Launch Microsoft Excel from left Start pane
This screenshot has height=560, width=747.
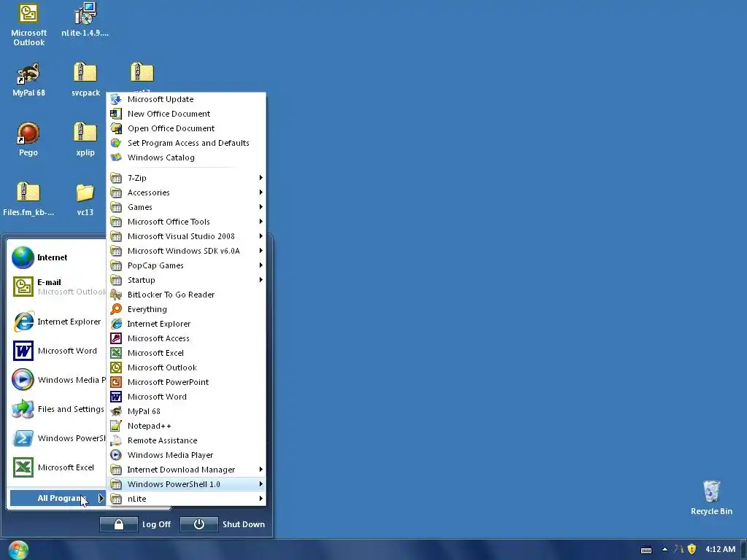point(56,467)
